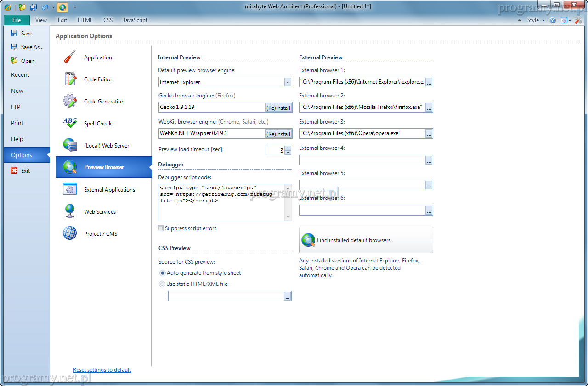Click the Application screwdriver icon
The image size is (588, 386).
click(x=70, y=57)
